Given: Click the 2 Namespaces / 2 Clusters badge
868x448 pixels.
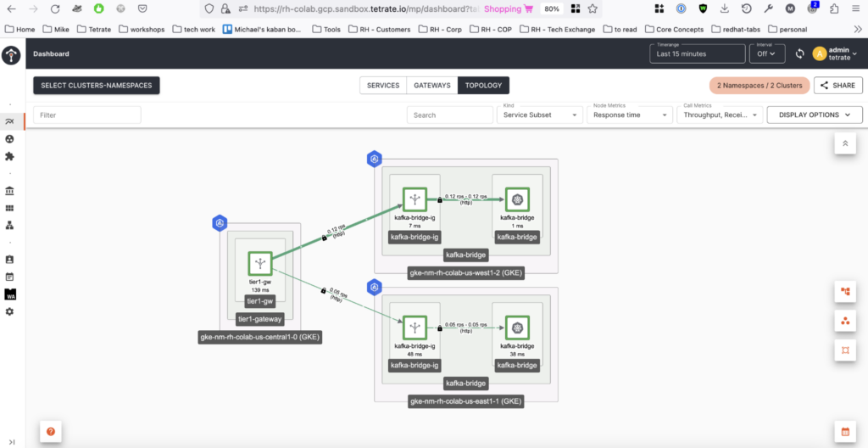Looking at the screenshot, I should [x=759, y=86].
